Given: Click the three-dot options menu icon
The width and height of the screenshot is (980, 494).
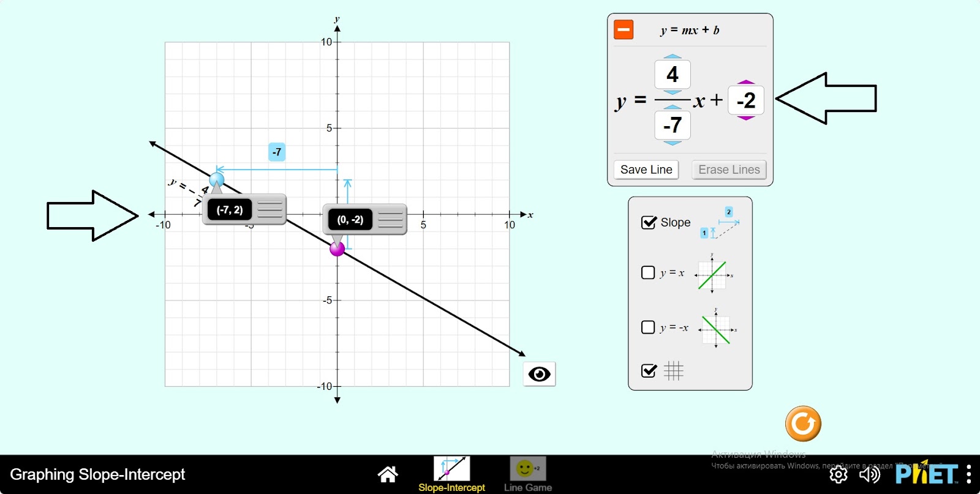Looking at the screenshot, I should tap(968, 474).
